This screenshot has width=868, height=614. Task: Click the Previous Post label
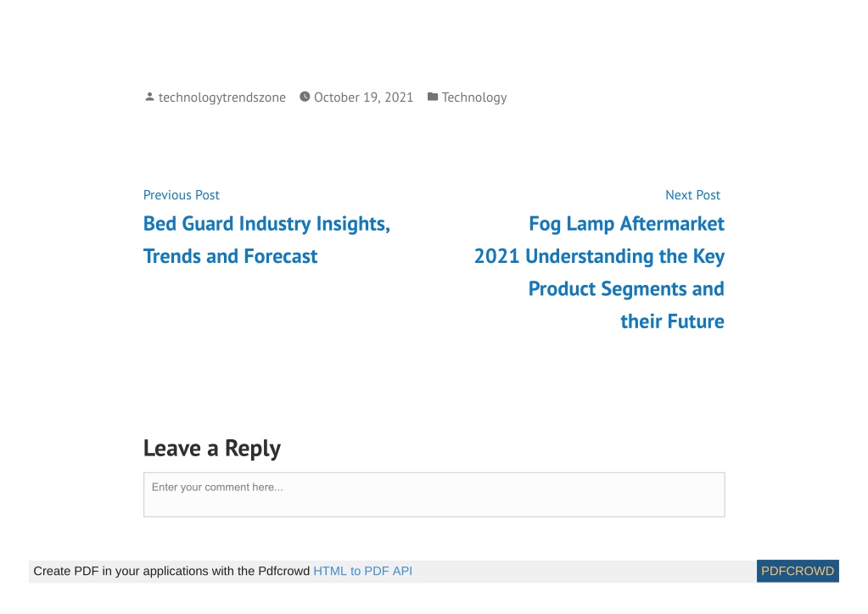point(181,195)
